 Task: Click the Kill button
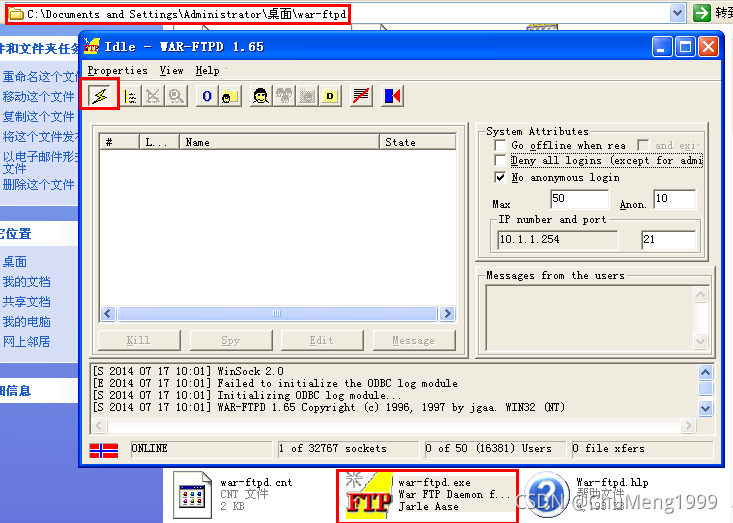(x=139, y=340)
